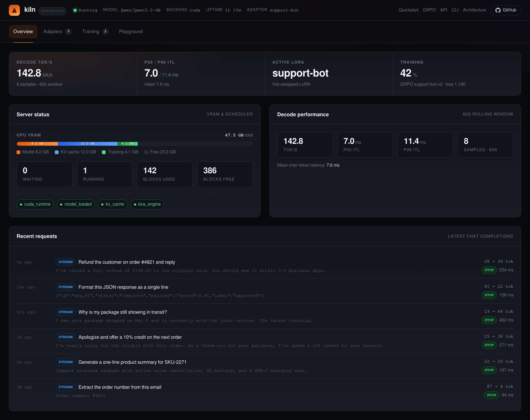Click the 386 BLOCKS FREE box
Image resolution: width=530 pixels, height=420 pixels.
click(225, 174)
